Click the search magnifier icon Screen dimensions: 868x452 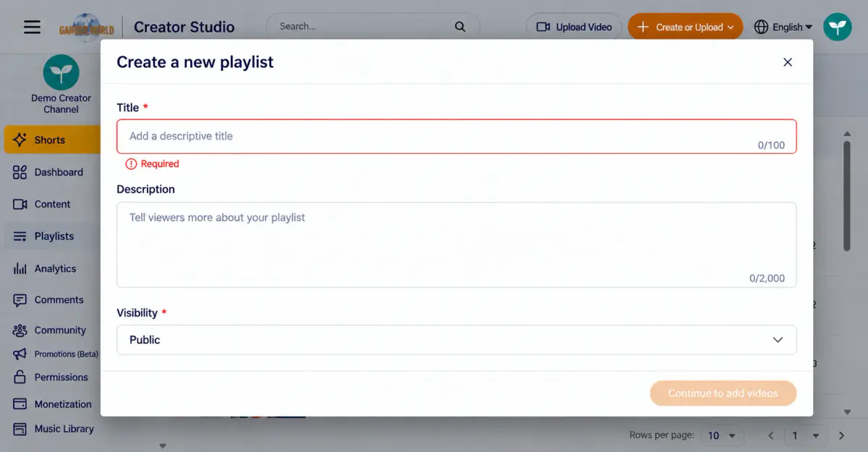[460, 27]
